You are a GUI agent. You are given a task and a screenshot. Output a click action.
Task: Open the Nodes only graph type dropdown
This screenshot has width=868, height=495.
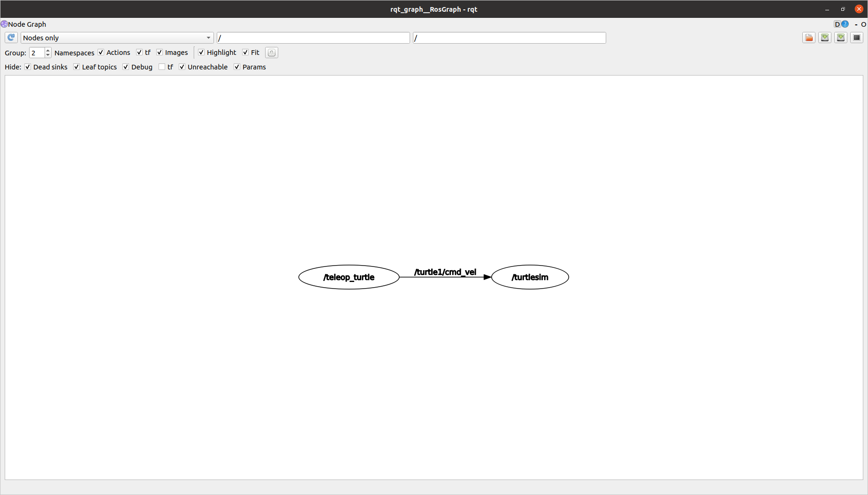tap(117, 38)
